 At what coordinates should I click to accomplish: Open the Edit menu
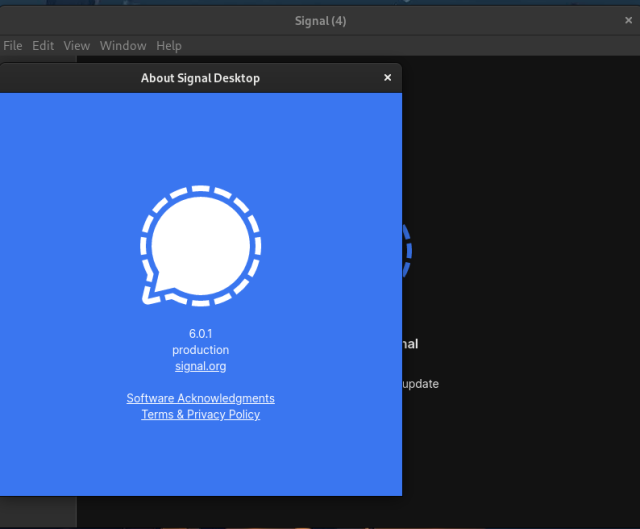(43, 46)
